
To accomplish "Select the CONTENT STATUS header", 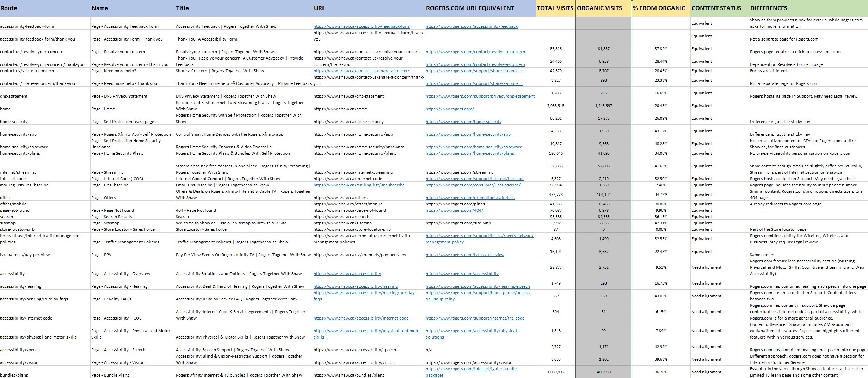I will tap(720, 8).
